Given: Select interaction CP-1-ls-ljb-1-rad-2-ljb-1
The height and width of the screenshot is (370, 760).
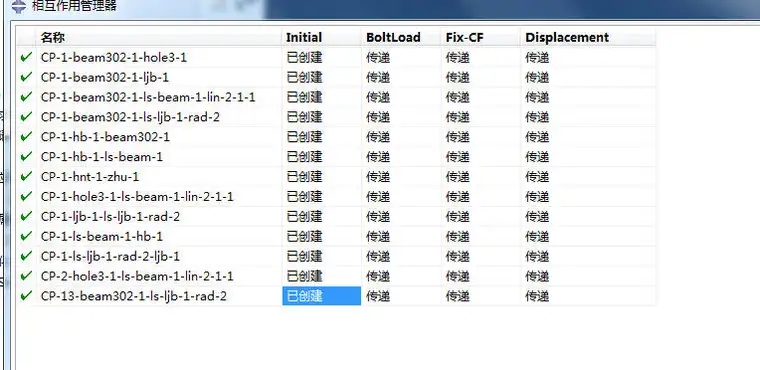Looking at the screenshot, I should pos(111,256).
